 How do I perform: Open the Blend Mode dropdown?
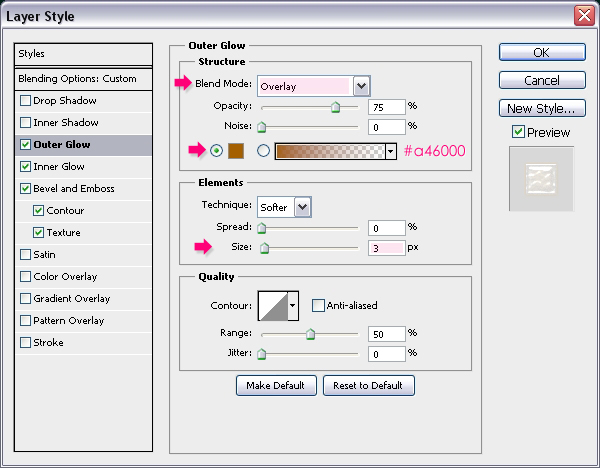tap(361, 86)
